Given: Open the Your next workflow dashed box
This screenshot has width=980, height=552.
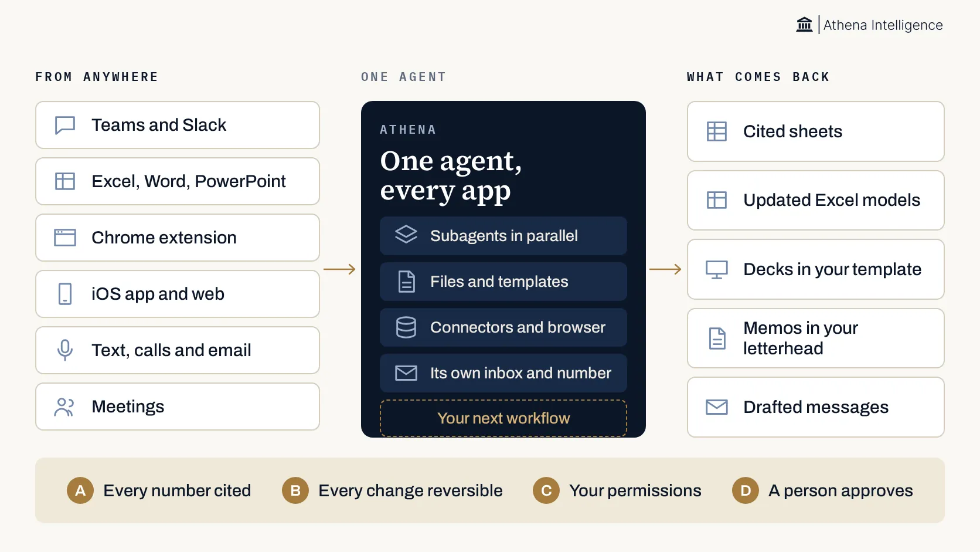Looking at the screenshot, I should click(503, 418).
